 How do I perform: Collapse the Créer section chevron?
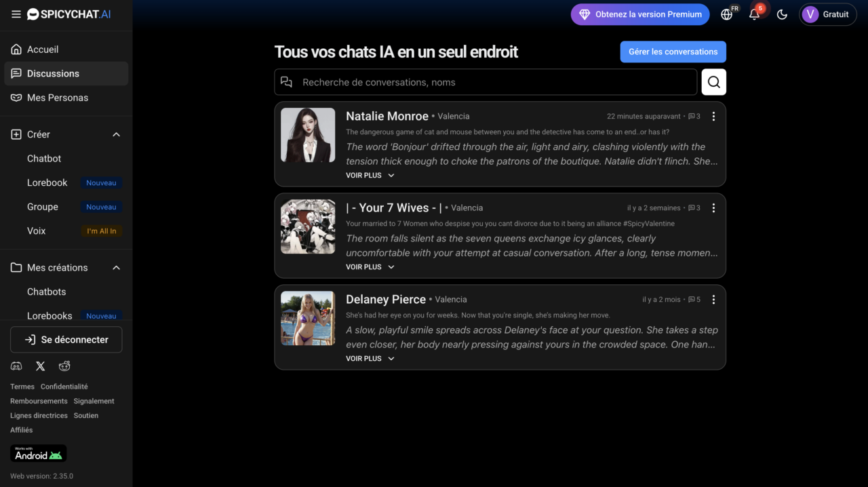[116, 134]
